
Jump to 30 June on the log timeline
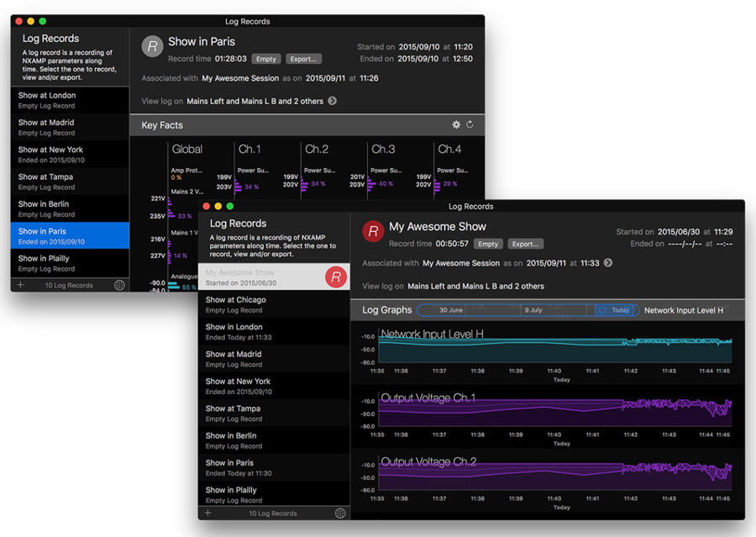click(451, 310)
